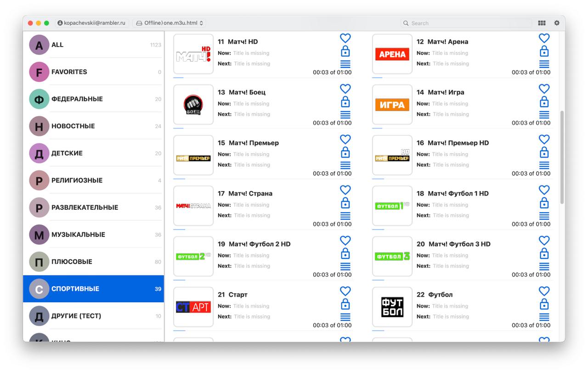This screenshot has width=588, height=372.
Task: Open РЕЛИГИОЗНЫЕ group
Action: [x=94, y=180]
